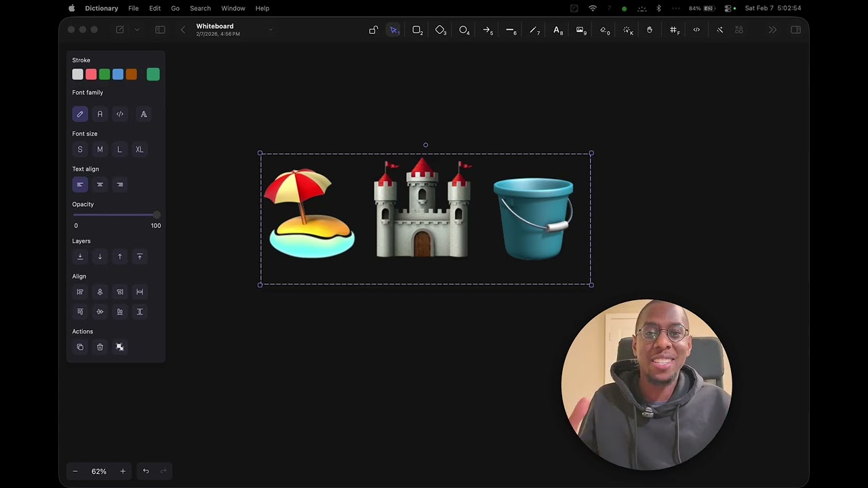Click the magic wand tool

click(x=719, y=30)
